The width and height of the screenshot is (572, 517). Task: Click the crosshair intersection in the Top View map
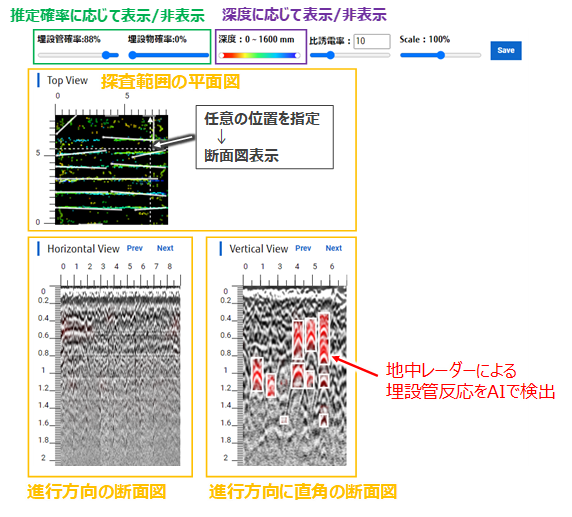click(x=151, y=149)
